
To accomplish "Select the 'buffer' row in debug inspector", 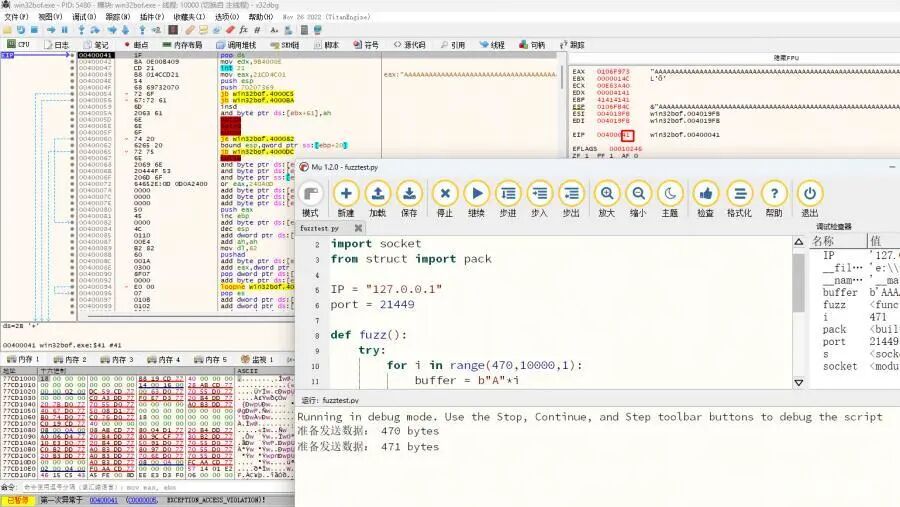I will point(855,292).
